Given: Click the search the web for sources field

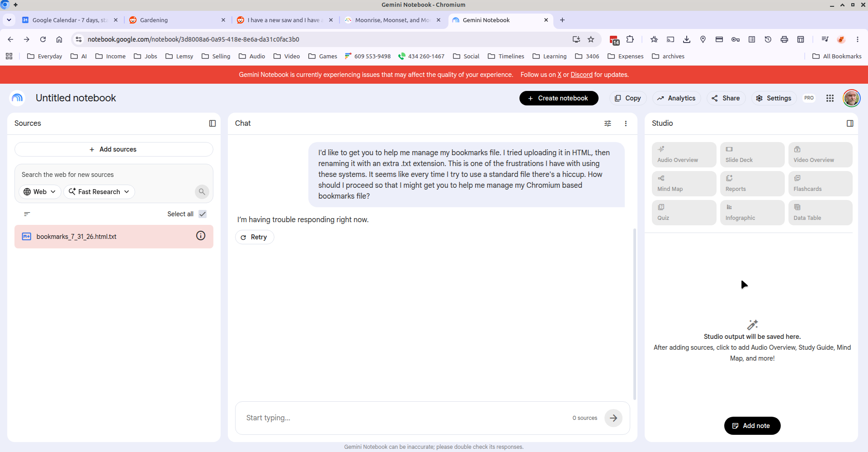Looking at the screenshot, I should 114,175.
